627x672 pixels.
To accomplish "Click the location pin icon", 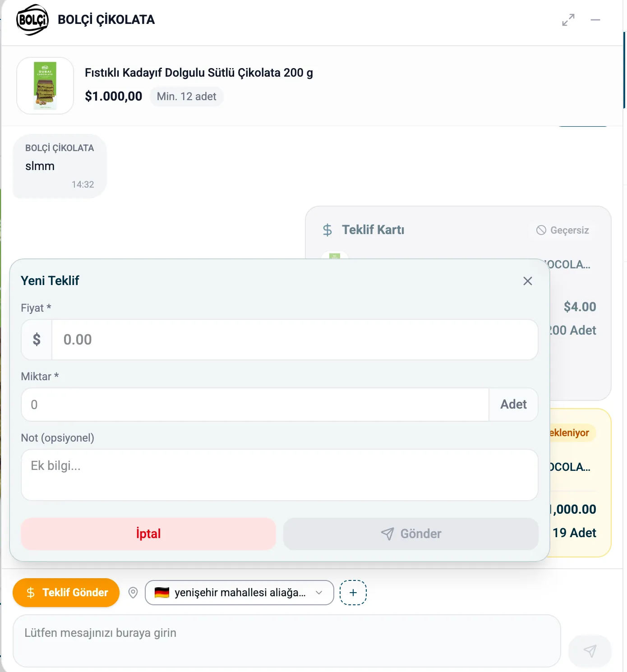I will [x=133, y=593].
